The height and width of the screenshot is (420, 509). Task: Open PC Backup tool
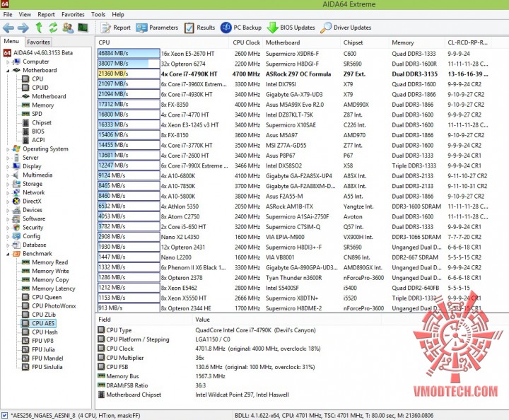click(x=240, y=28)
